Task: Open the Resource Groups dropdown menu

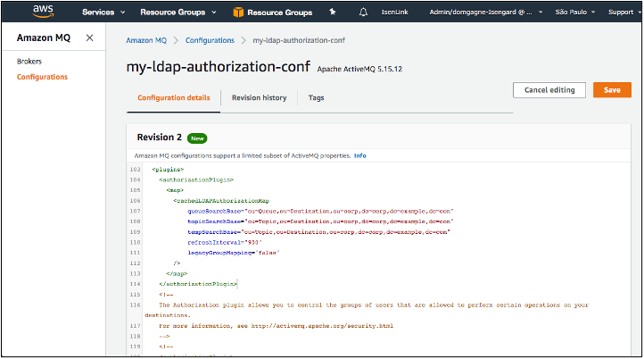Action: [178, 13]
